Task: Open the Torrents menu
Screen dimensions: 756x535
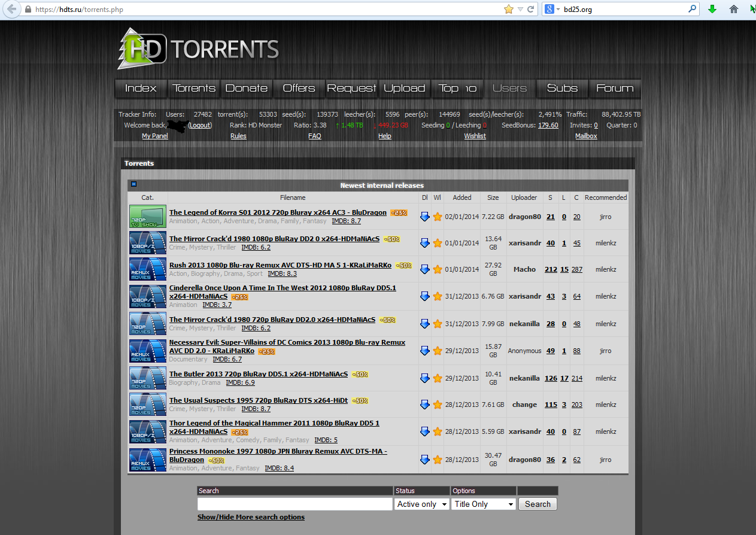Action: [194, 88]
